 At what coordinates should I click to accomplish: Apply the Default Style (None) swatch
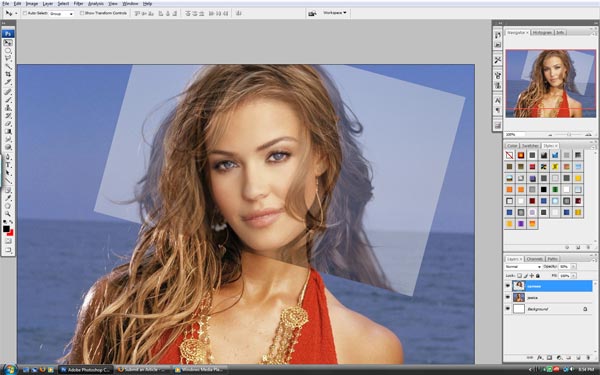[509, 155]
